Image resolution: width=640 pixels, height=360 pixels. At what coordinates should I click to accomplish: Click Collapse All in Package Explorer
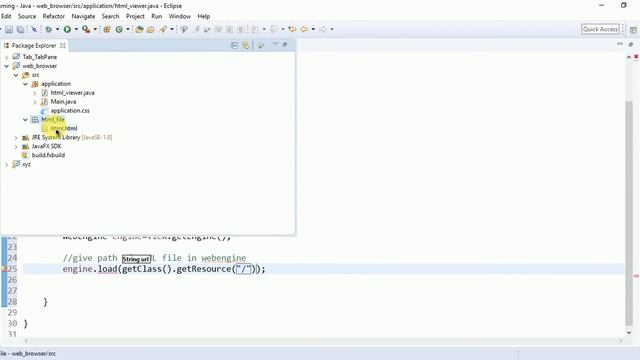pos(234,45)
